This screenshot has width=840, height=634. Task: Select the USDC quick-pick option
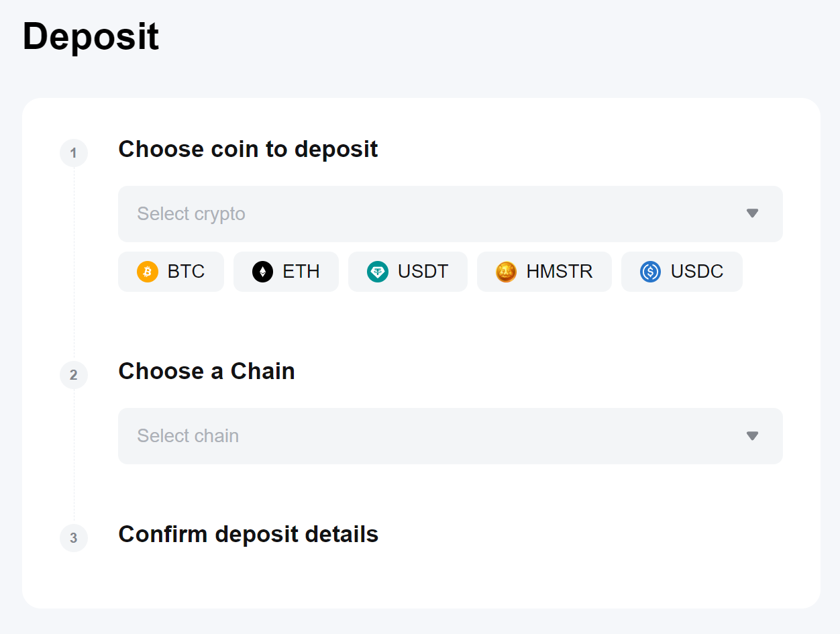click(682, 272)
